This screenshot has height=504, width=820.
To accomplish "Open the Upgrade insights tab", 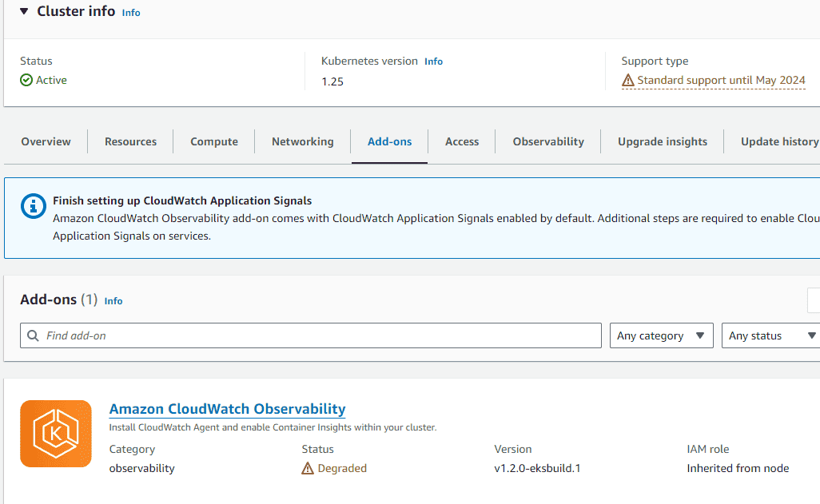I will [662, 141].
